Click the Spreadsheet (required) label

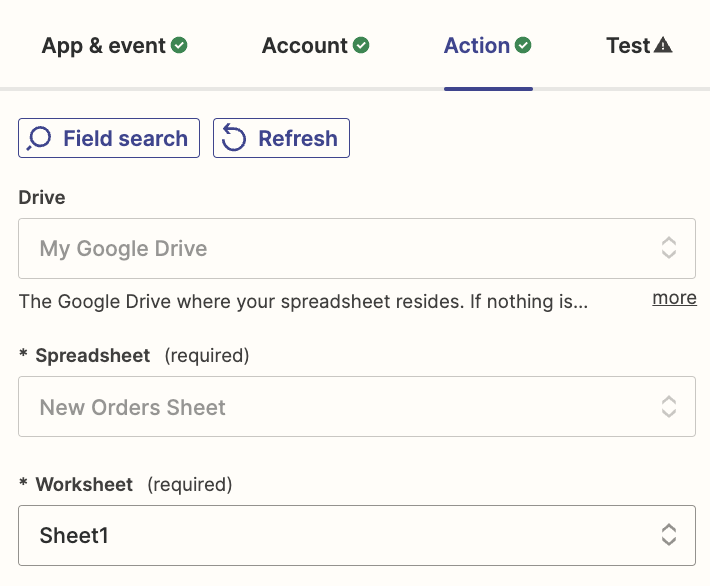tap(134, 355)
